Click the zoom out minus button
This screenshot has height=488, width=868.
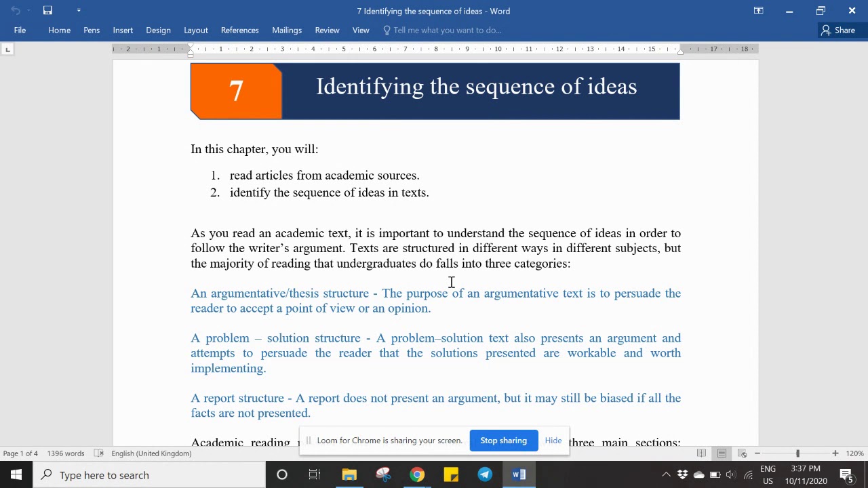pyautogui.click(x=757, y=453)
